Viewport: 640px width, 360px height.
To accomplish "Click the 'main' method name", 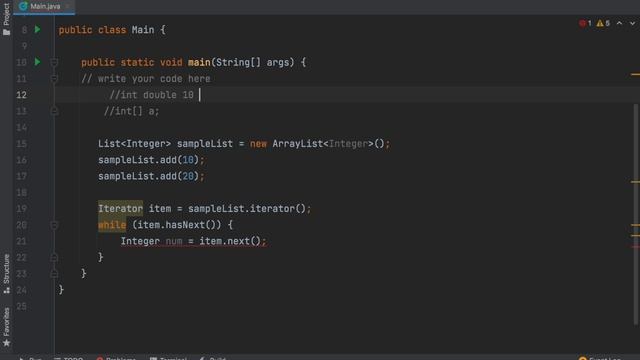I will tap(199, 62).
